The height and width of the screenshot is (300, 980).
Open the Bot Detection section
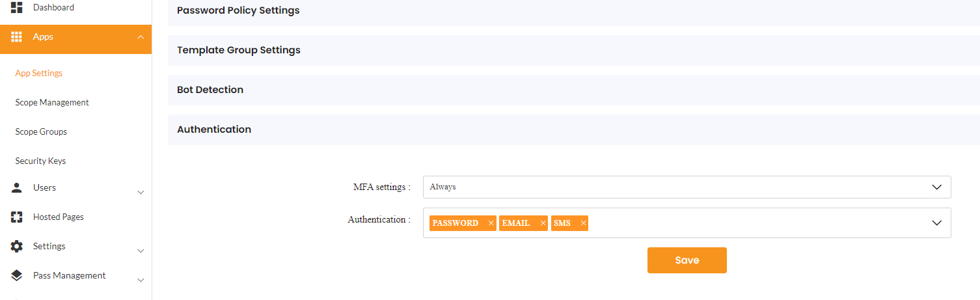tap(210, 90)
